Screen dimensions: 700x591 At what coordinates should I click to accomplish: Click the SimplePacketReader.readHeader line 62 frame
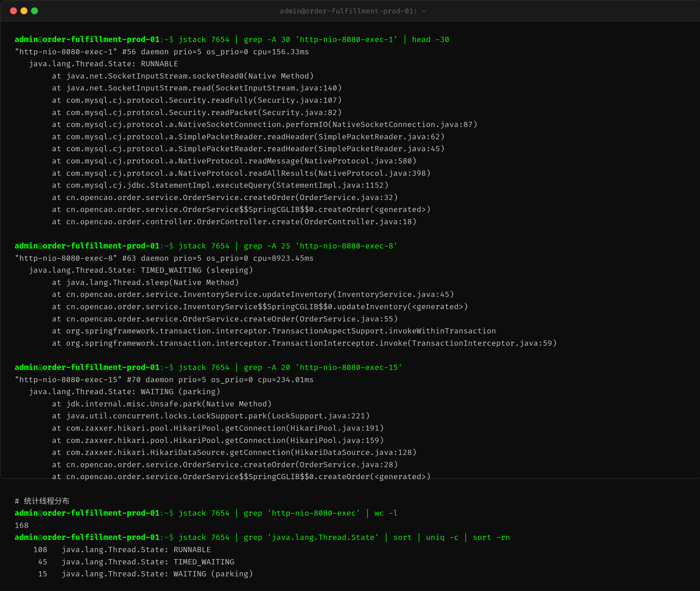[248, 137]
